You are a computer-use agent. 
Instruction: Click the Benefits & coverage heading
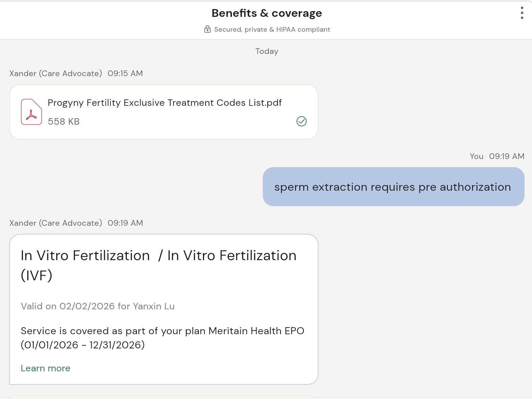pyautogui.click(x=266, y=13)
